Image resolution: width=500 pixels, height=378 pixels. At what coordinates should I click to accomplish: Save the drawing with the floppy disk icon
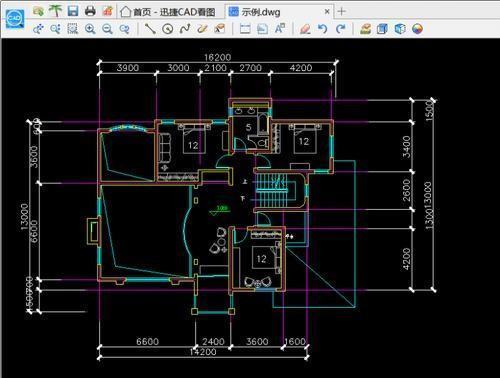[x=73, y=11]
